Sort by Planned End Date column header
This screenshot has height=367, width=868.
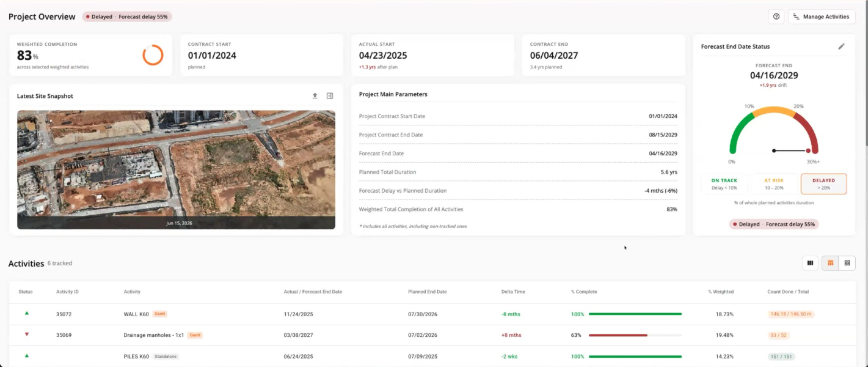(x=427, y=292)
